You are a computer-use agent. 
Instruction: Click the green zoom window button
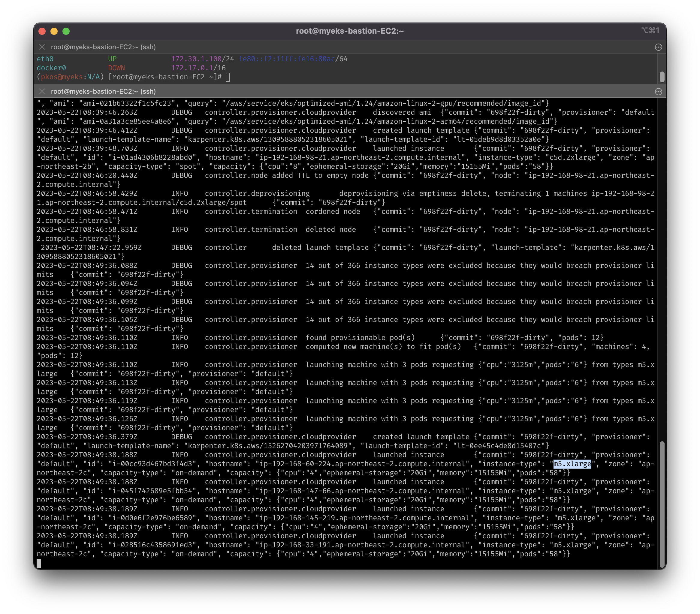point(66,31)
